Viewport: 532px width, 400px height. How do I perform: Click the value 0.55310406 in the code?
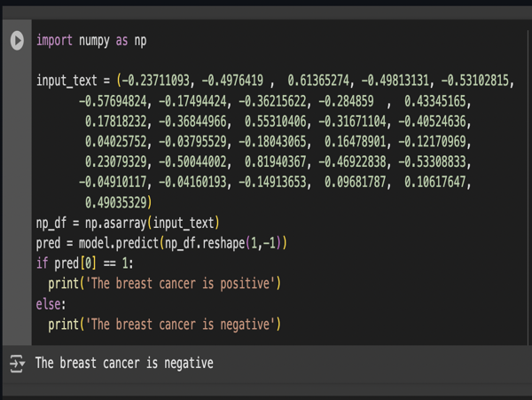point(276,122)
